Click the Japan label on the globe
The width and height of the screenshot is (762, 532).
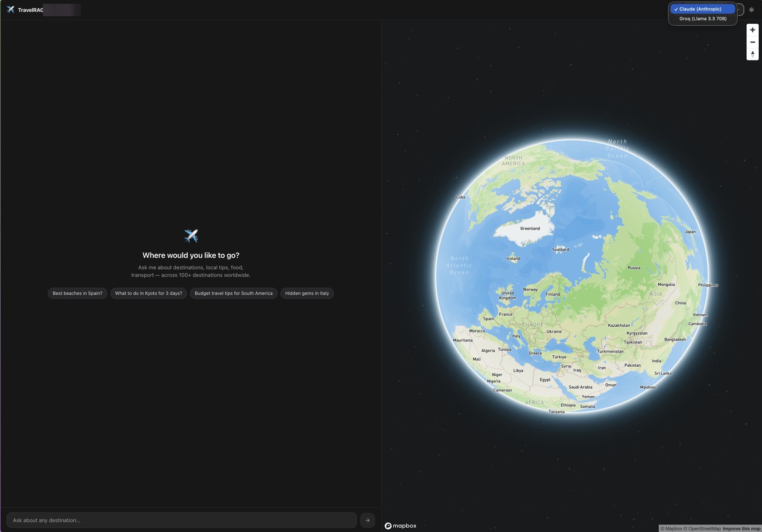coord(690,232)
